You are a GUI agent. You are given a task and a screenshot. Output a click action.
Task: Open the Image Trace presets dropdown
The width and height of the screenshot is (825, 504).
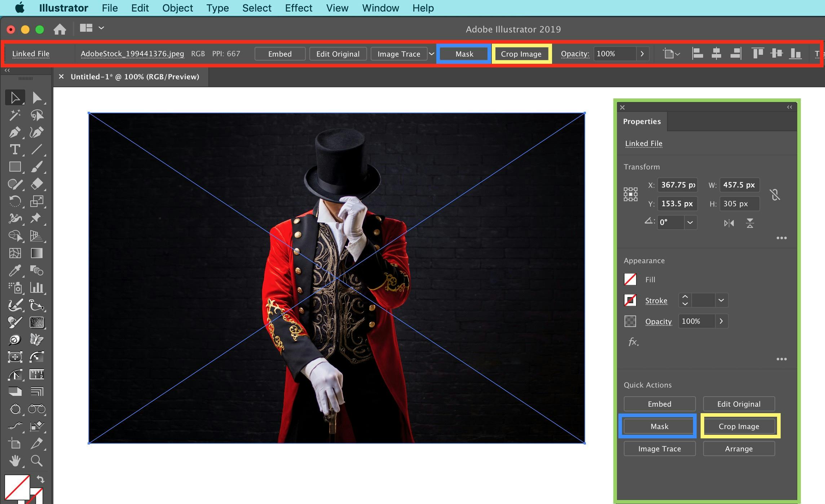[x=431, y=54]
